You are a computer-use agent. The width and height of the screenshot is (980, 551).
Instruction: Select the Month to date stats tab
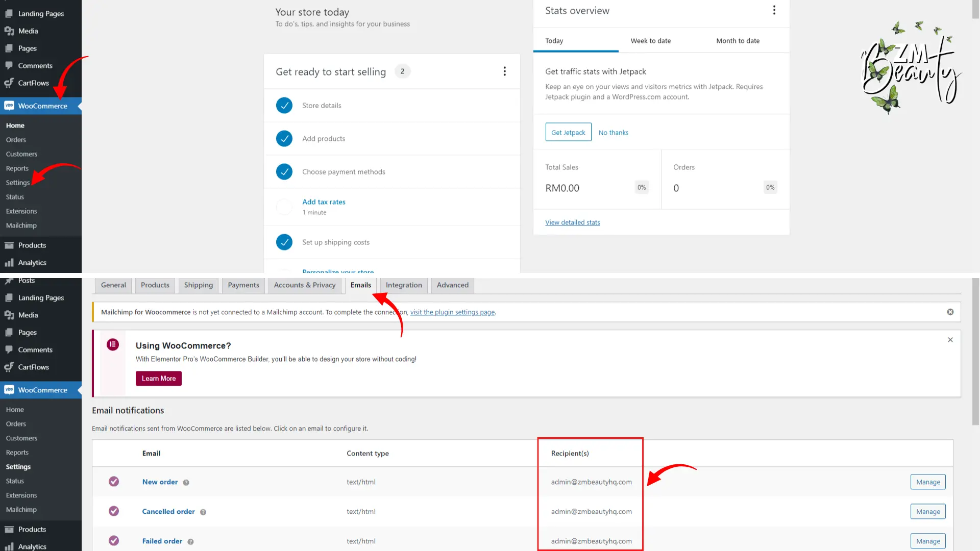[x=738, y=41]
